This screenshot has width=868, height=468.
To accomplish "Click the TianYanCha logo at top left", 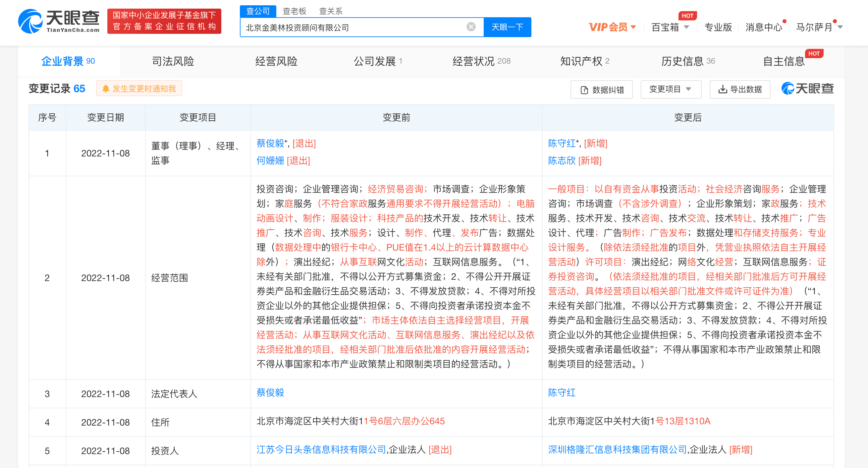I will pyautogui.click(x=59, y=21).
